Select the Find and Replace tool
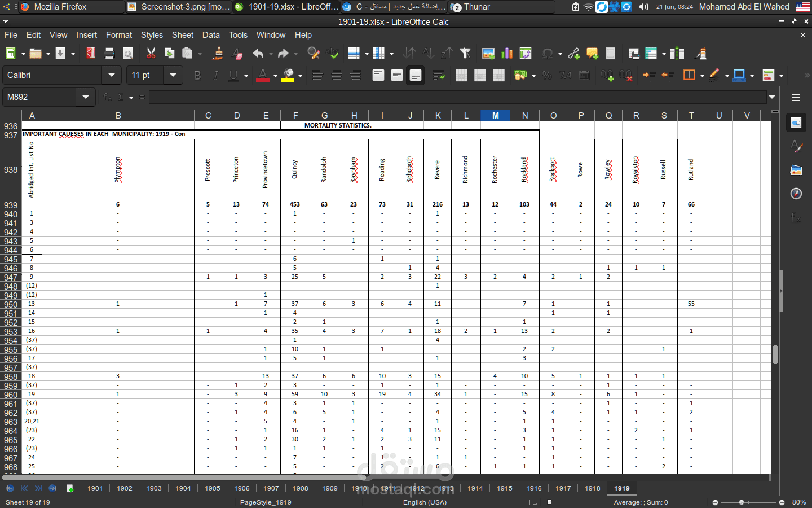Viewport: 812px width, 508px height. (314, 53)
